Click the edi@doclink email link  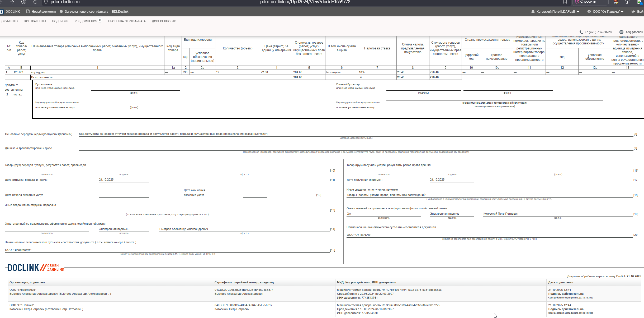(x=634, y=32)
